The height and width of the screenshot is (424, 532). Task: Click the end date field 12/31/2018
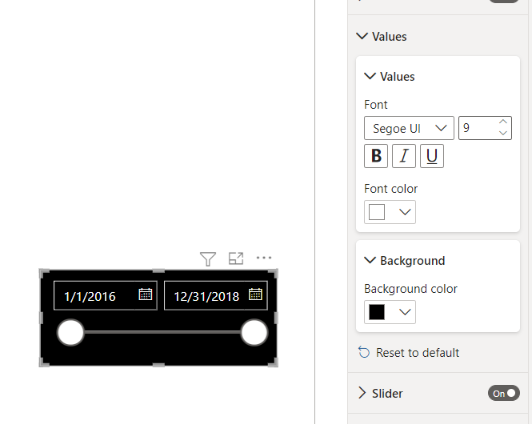(x=216, y=296)
